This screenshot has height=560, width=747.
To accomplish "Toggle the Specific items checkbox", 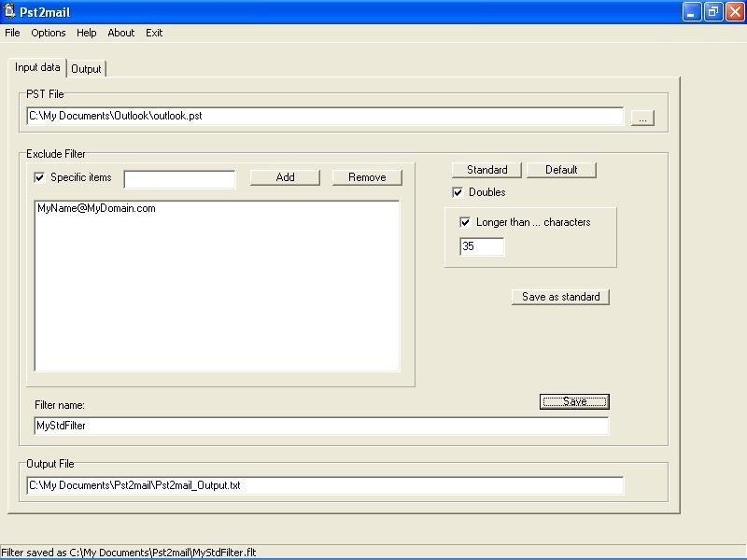I will (39, 177).
